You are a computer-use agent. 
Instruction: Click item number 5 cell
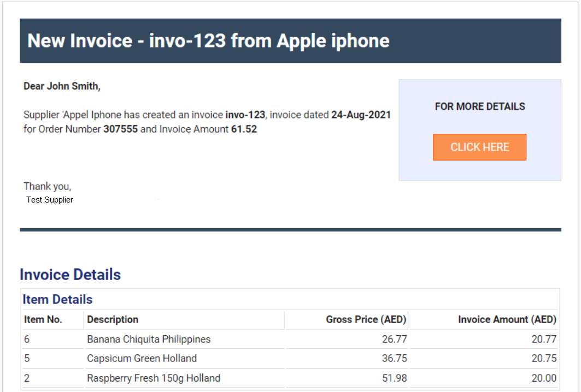(x=27, y=358)
